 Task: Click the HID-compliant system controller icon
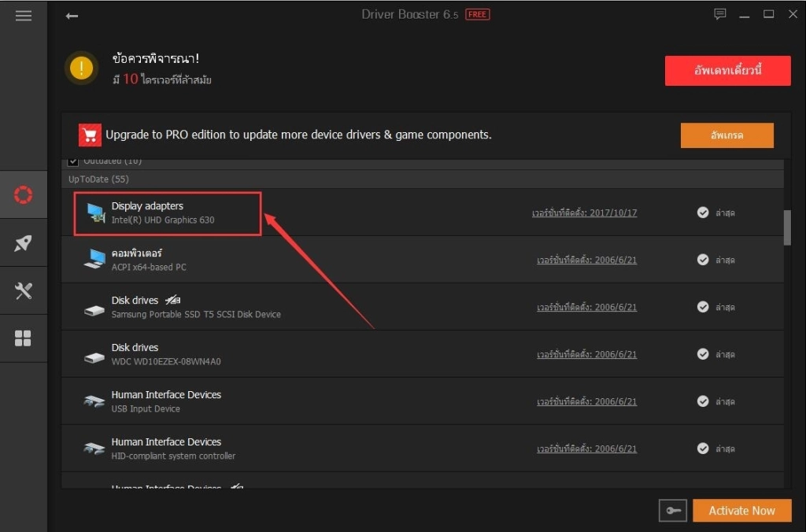coord(94,449)
